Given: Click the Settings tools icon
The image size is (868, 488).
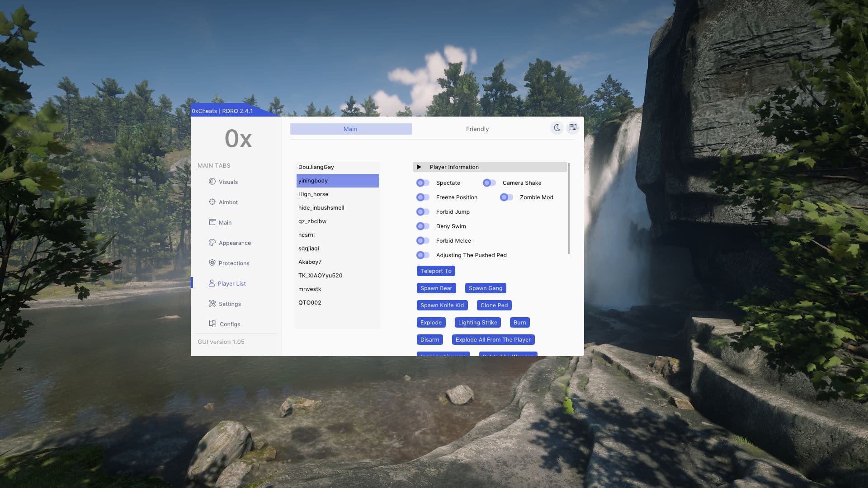Looking at the screenshot, I should (212, 304).
